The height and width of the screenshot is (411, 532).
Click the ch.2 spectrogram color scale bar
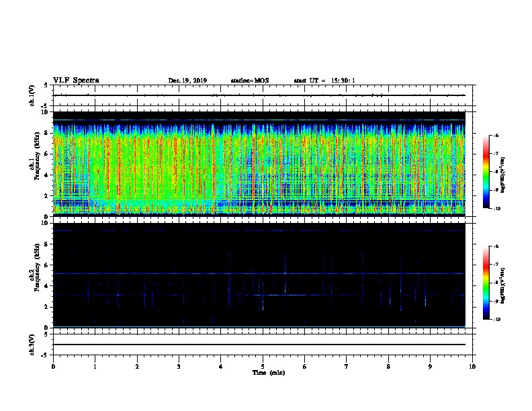click(486, 283)
